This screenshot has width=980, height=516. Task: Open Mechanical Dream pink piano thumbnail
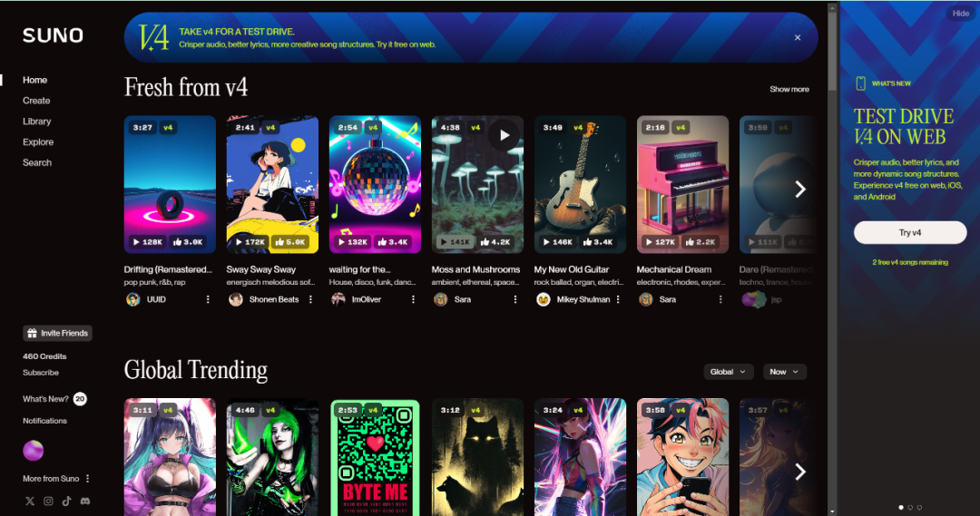(682, 184)
